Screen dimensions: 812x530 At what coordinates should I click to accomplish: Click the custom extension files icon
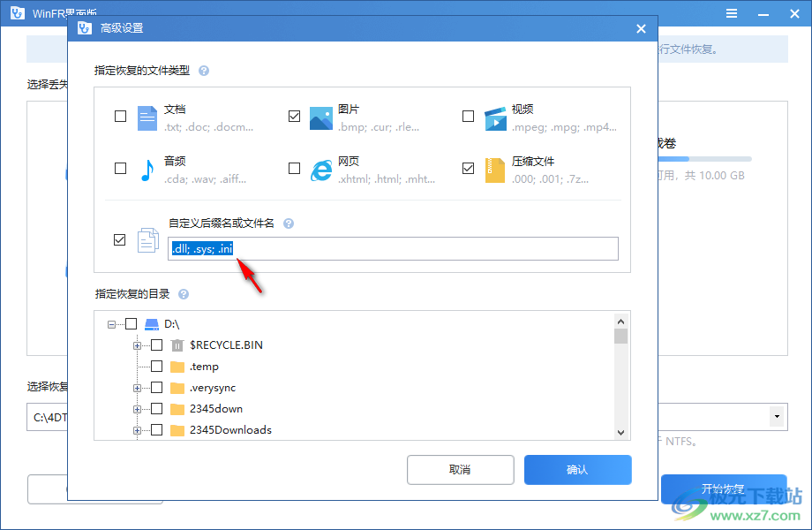point(148,239)
